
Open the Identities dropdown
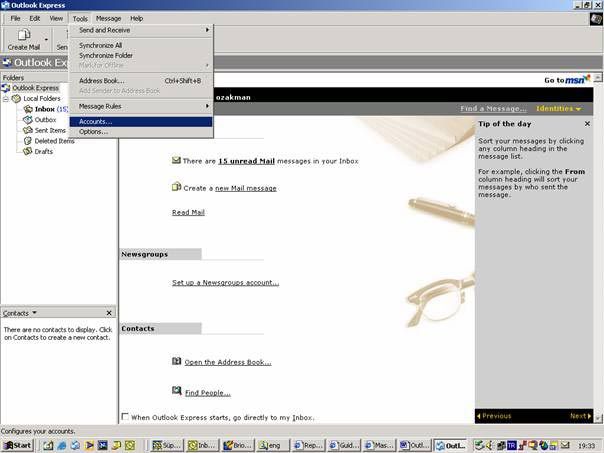(558, 109)
